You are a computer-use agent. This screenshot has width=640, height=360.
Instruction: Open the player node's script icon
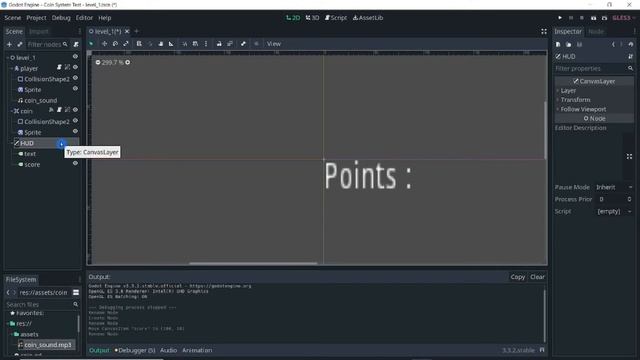(59, 67)
